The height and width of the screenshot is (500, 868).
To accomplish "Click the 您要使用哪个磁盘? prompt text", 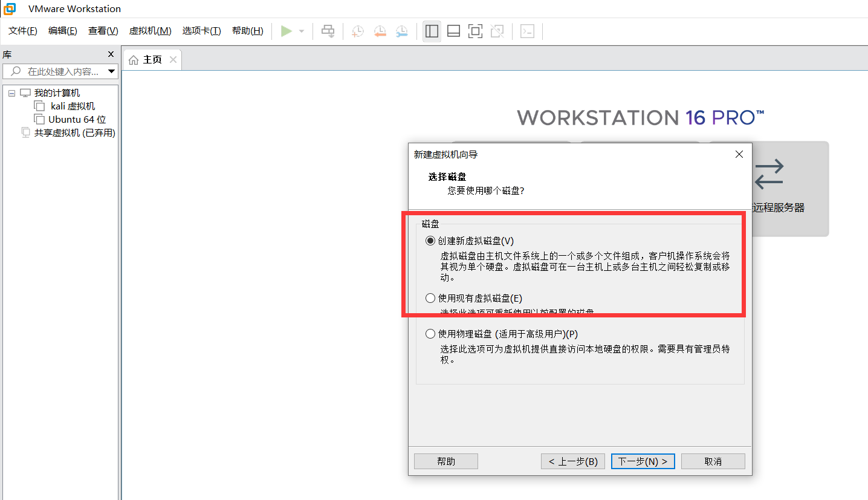I will pyautogui.click(x=485, y=190).
